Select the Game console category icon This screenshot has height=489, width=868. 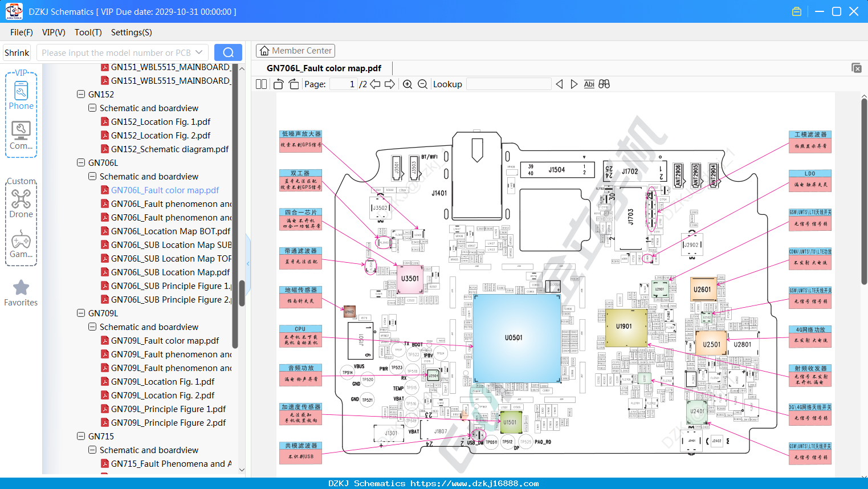[21, 244]
